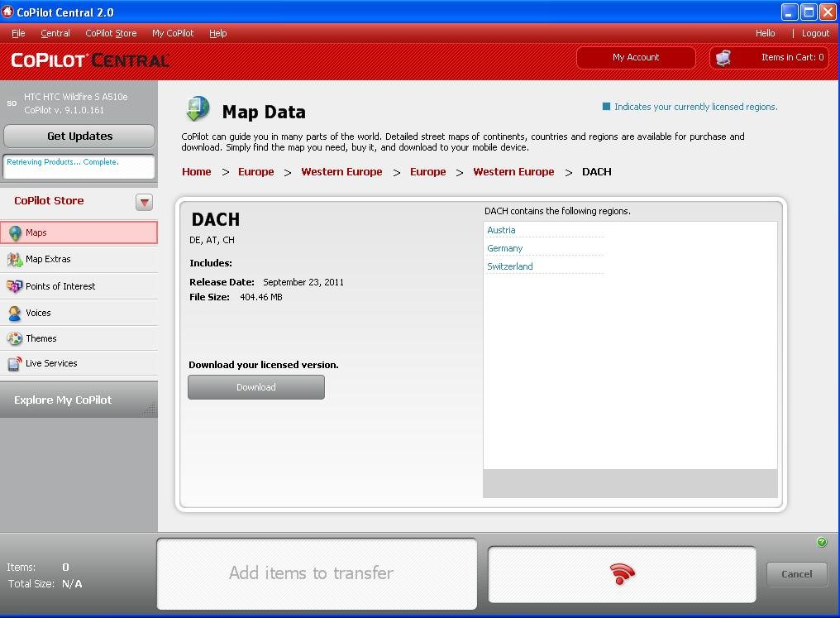
Task: Click the Map Extras icon
Action: 15,260
